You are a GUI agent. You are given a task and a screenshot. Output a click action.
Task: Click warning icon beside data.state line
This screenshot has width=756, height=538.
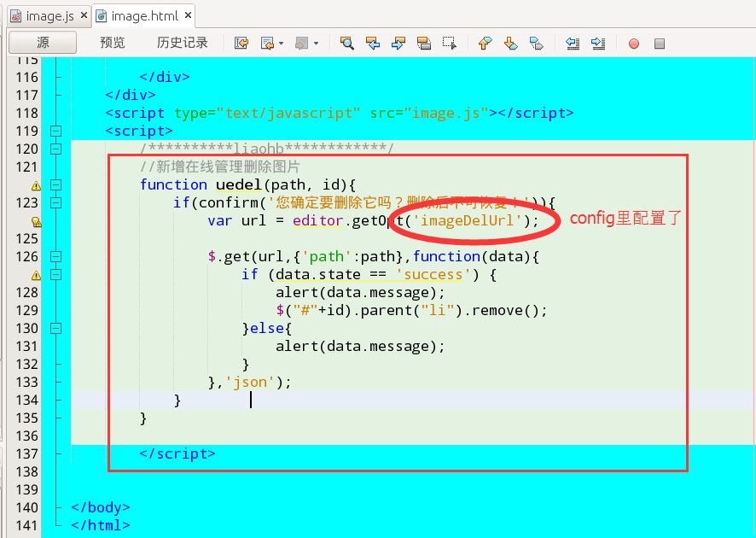(36, 275)
